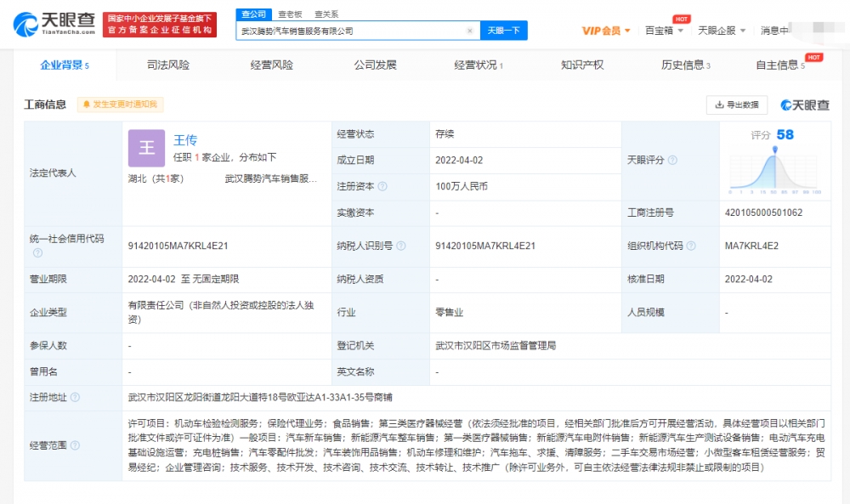
Task: Click the red 国家中小企业发展子基金旗下 banner
Action: click(x=160, y=25)
